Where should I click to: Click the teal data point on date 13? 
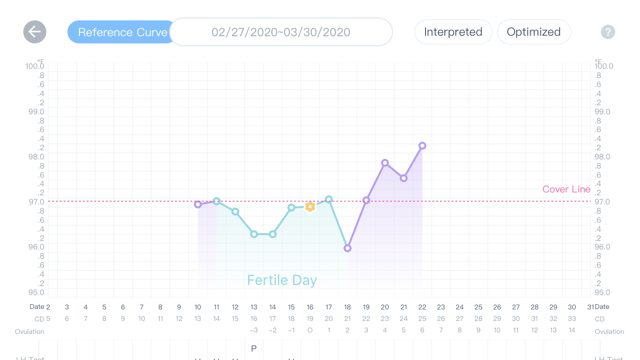tap(254, 234)
